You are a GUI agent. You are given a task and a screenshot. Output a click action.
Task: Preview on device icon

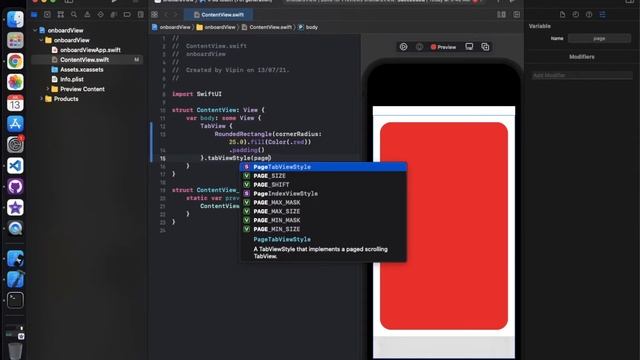(469, 47)
